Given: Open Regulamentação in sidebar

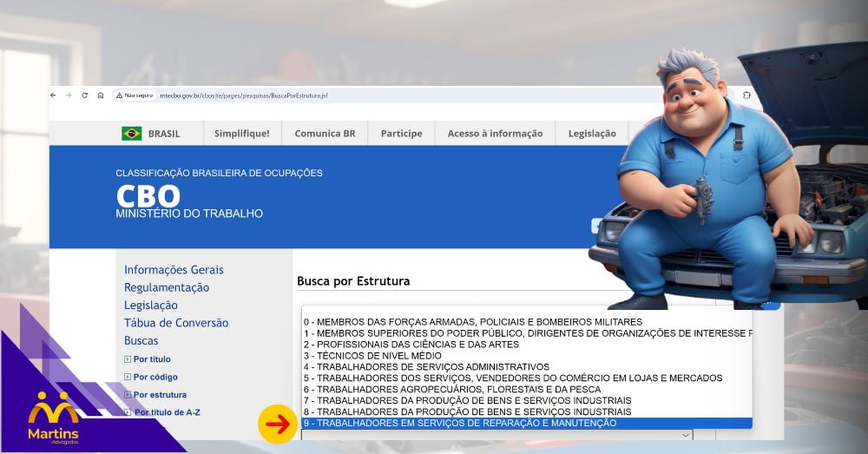Looking at the screenshot, I should 167,287.
